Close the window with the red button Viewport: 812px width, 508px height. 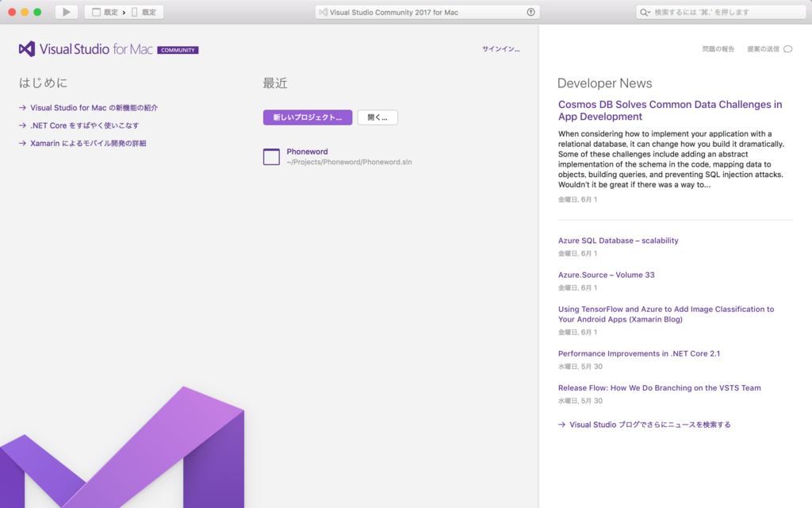(x=12, y=12)
